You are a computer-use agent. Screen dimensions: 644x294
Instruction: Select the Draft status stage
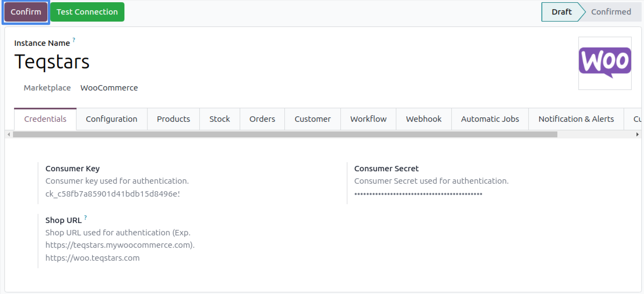[x=561, y=12]
